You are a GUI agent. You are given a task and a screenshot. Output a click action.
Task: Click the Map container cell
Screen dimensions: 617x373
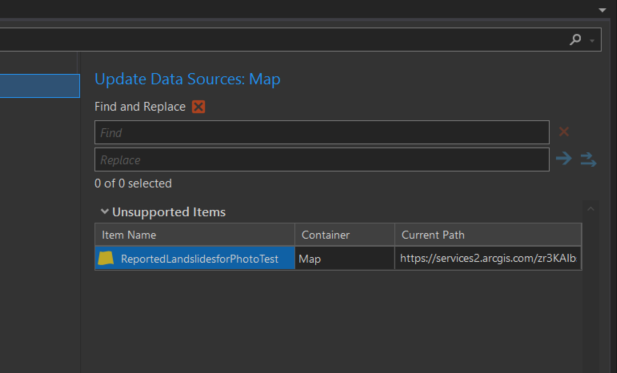tap(344, 259)
